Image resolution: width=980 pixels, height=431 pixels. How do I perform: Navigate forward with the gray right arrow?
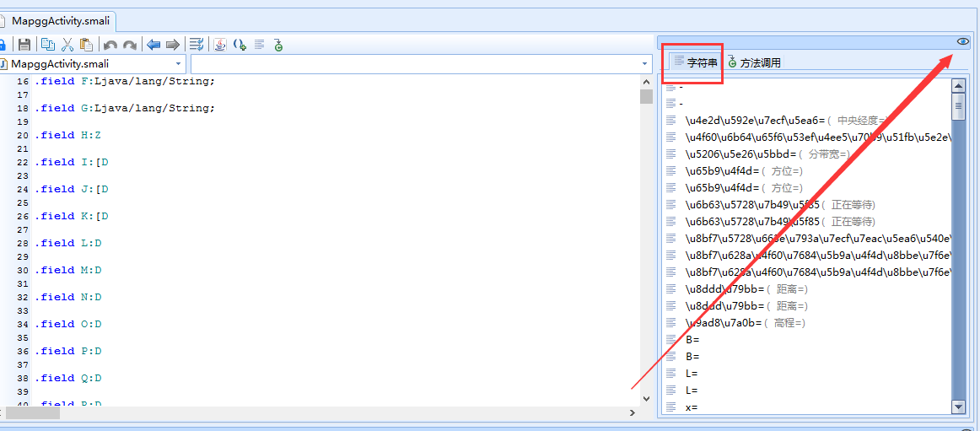click(x=173, y=45)
